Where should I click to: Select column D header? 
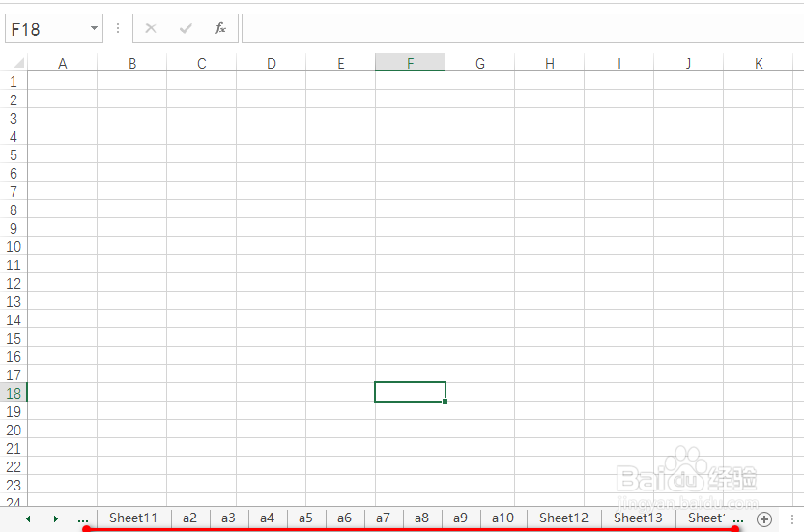tap(272, 63)
